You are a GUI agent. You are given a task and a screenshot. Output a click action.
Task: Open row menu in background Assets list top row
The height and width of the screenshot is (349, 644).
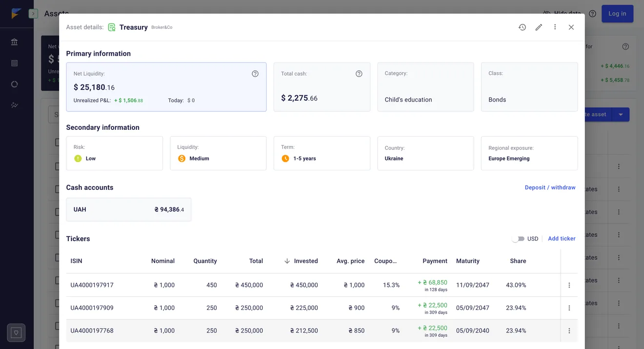pyautogui.click(x=619, y=166)
